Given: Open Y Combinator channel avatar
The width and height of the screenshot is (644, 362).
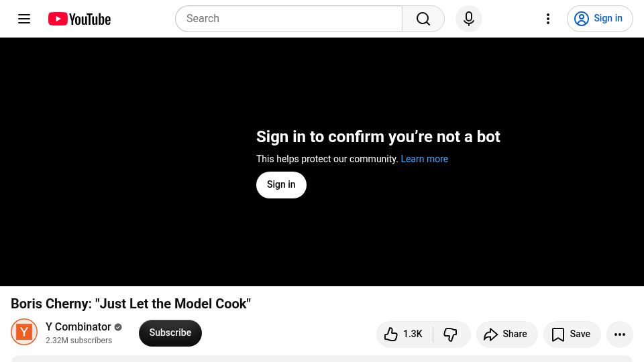Looking at the screenshot, I should pos(24,332).
